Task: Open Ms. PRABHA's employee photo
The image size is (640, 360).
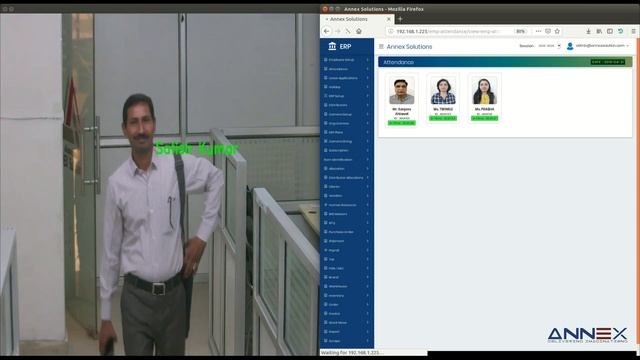Action: coord(484,91)
